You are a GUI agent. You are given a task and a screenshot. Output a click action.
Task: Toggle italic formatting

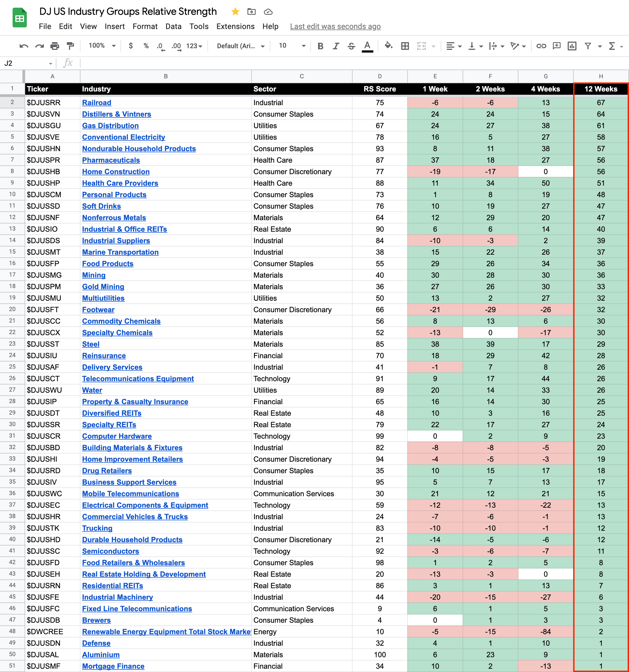click(x=336, y=46)
